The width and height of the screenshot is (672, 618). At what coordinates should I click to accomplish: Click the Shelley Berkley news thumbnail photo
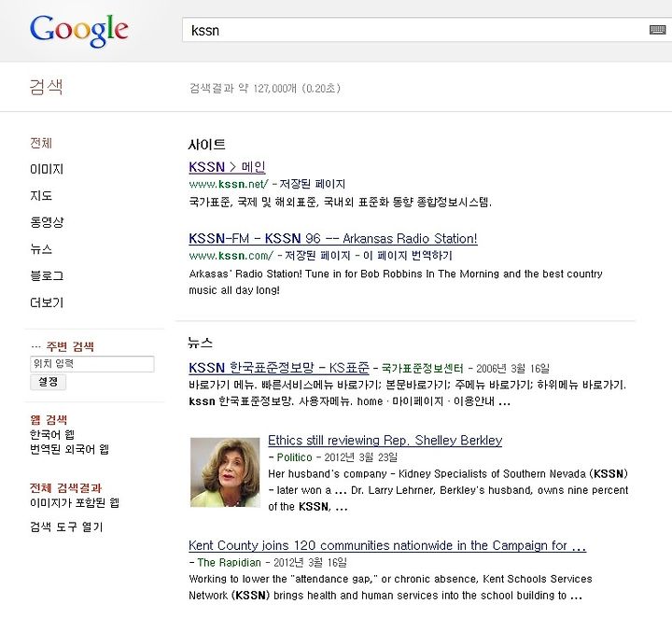coord(225,472)
